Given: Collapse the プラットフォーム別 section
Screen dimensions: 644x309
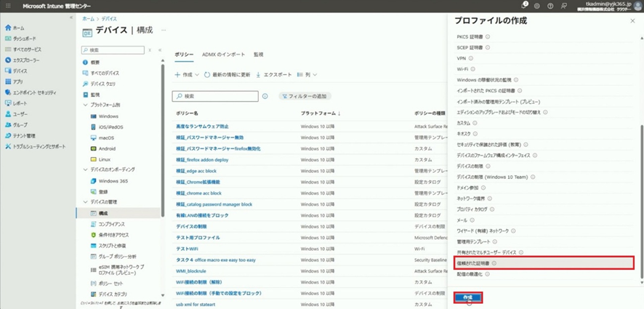Looking at the screenshot, I should coord(85,105).
